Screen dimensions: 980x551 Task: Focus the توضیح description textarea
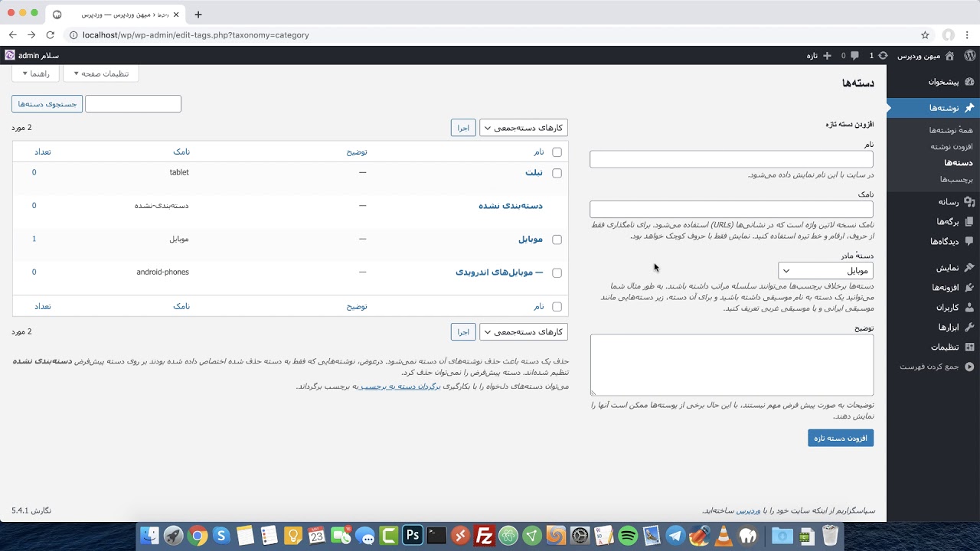(x=731, y=365)
